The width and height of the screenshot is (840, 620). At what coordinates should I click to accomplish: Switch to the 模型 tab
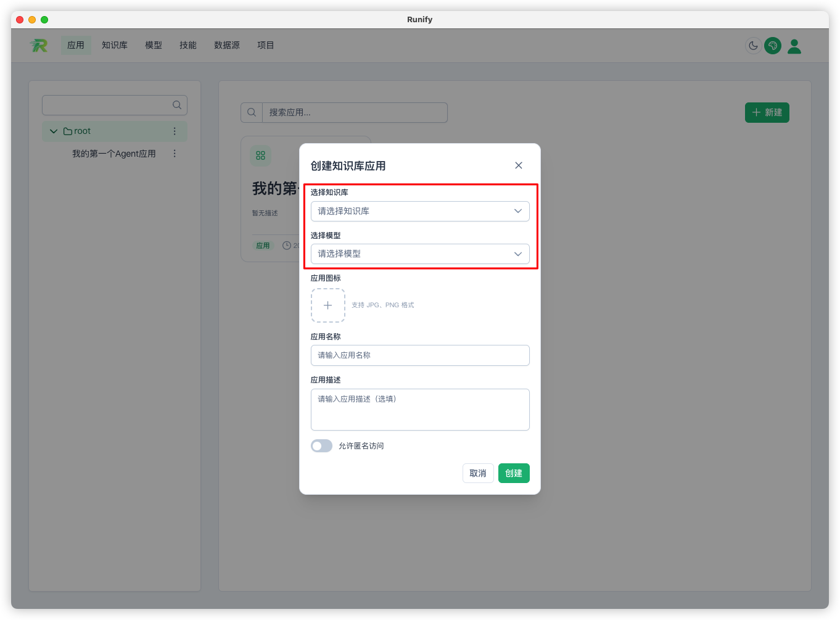click(154, 45)
